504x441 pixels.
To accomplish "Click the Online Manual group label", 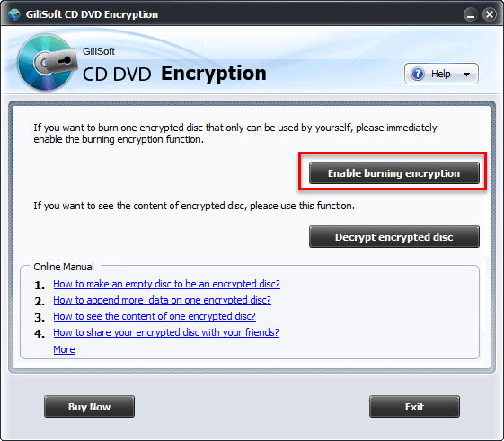I will click(64, 267).
